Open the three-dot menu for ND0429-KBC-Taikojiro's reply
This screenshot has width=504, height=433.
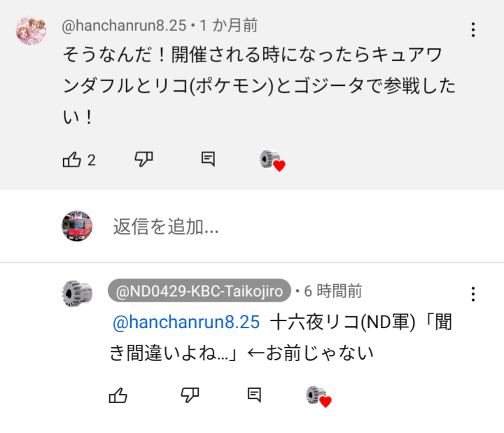tap(473, 294)
